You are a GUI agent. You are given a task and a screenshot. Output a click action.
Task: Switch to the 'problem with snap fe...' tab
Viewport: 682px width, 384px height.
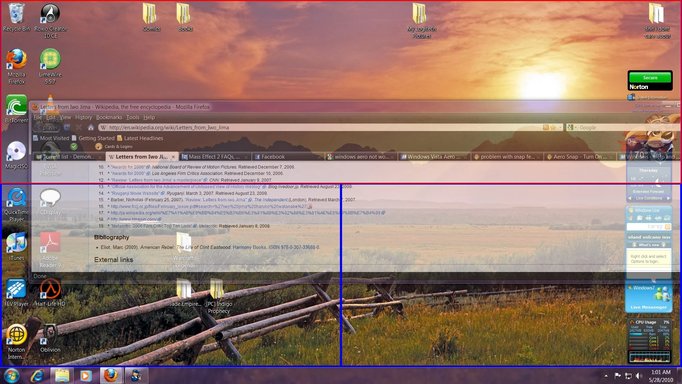click(507, 157)
